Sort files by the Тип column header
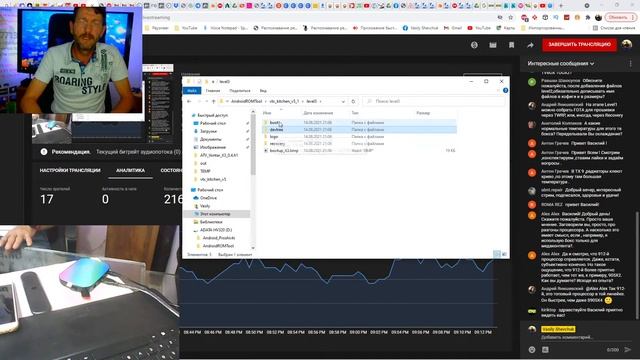640x360 pixels. (x=355, y=113)
